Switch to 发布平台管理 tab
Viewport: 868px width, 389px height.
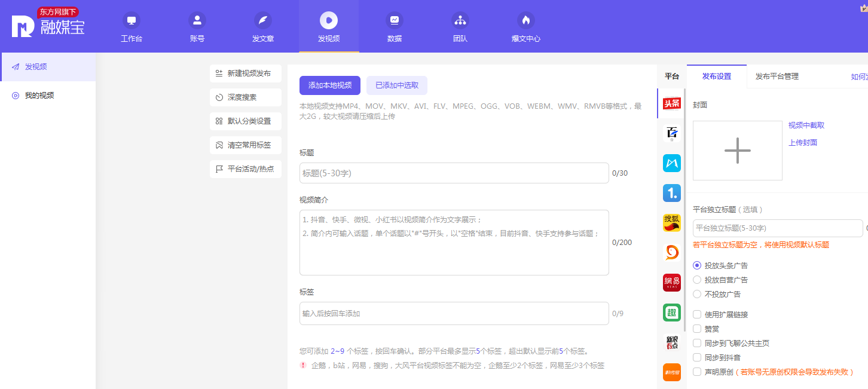pyautogui.click(x=777, y=76)
